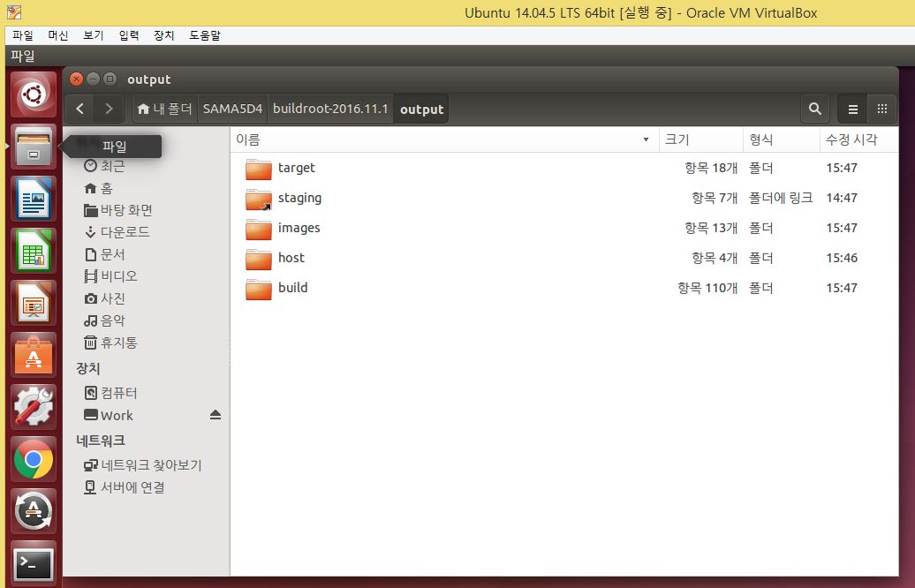Launch LibreOffice Calc from the launcher
This screenshot has width=915, height=588.
(34, 250)
